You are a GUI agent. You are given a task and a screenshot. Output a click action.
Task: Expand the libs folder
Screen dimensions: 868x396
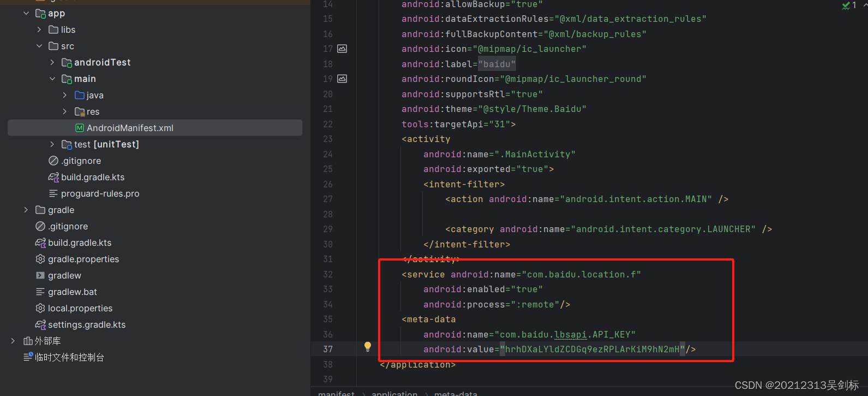coord(39,29)
